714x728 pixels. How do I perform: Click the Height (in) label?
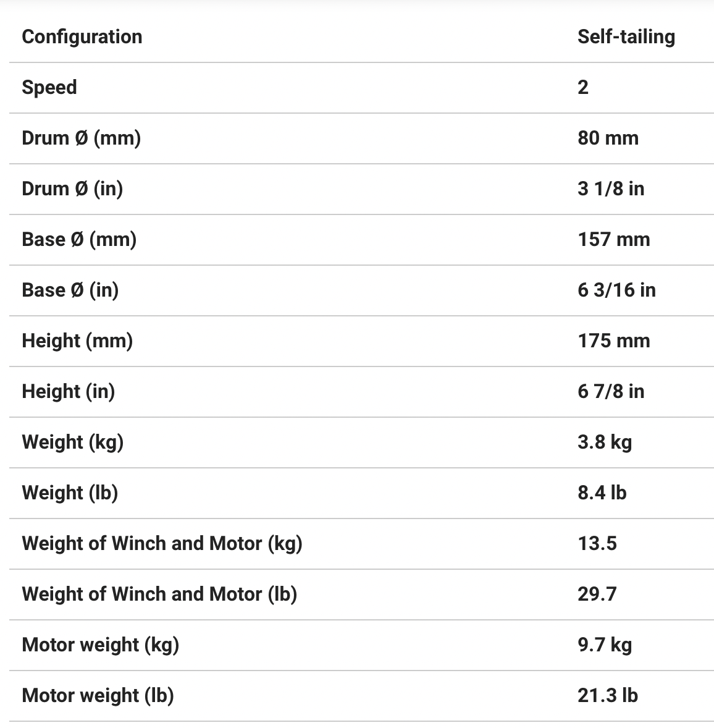point(68,391)
